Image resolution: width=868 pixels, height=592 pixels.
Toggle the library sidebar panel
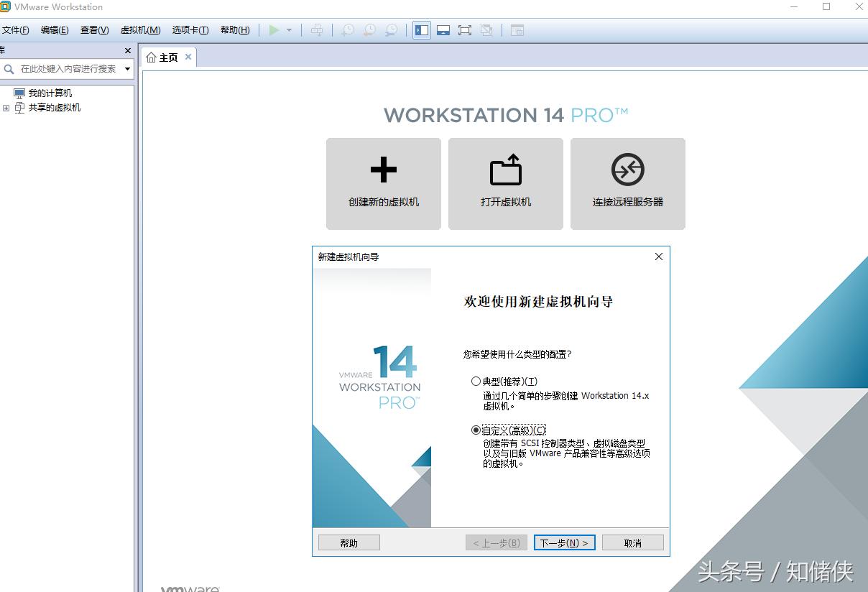[x=421, y=30]
